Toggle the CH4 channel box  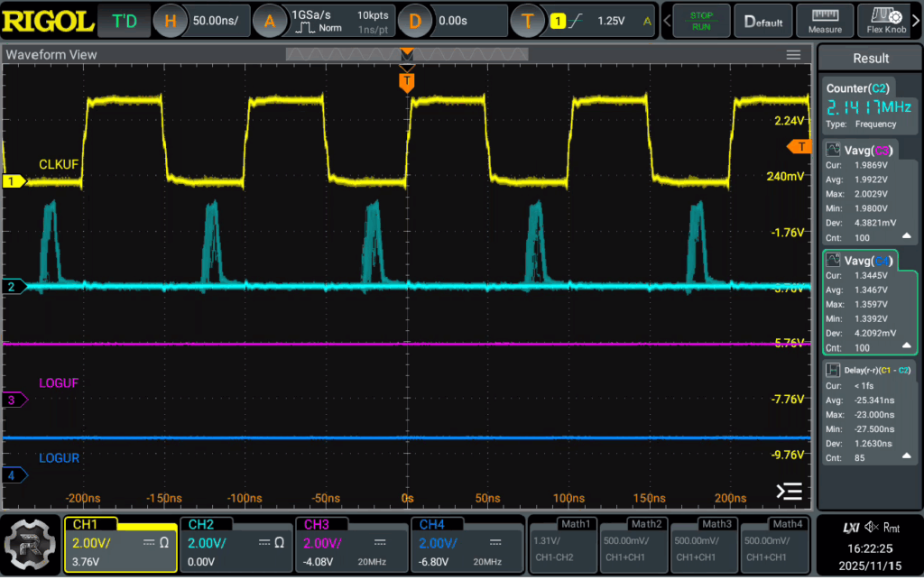[x=467, y=545]
